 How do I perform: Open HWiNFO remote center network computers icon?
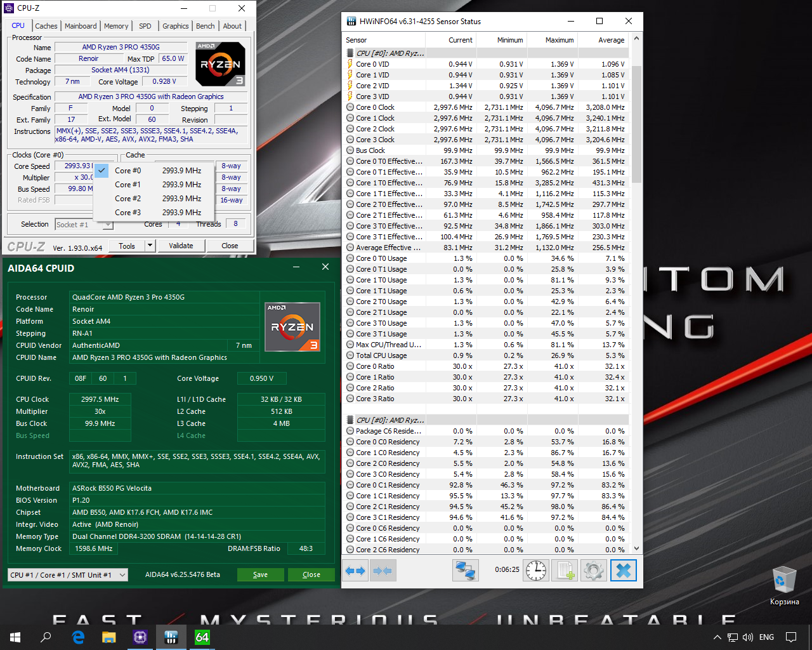465,571
